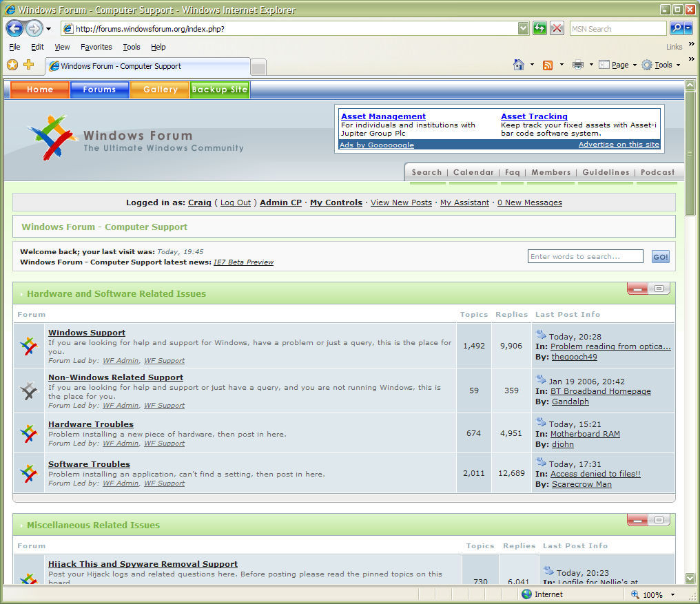Click the orange Home site button
The width and height of the screenshot is (700, 604).
coord(40,90)
